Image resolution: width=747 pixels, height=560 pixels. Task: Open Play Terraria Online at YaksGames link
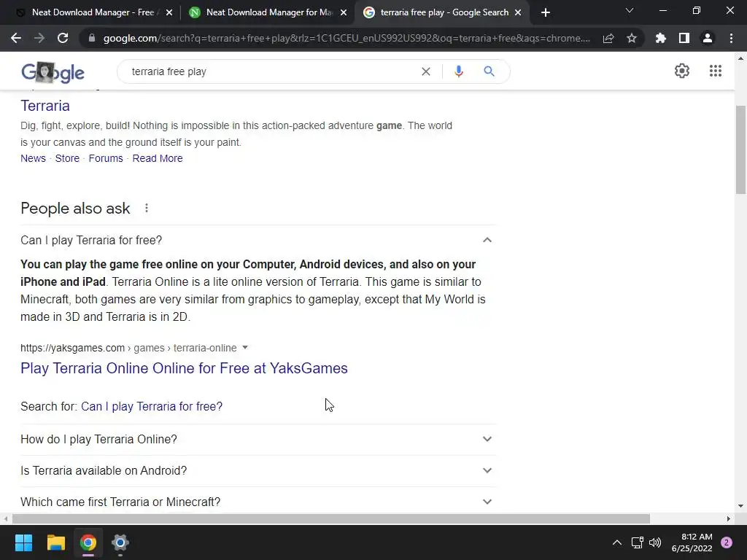click(184, 368)
